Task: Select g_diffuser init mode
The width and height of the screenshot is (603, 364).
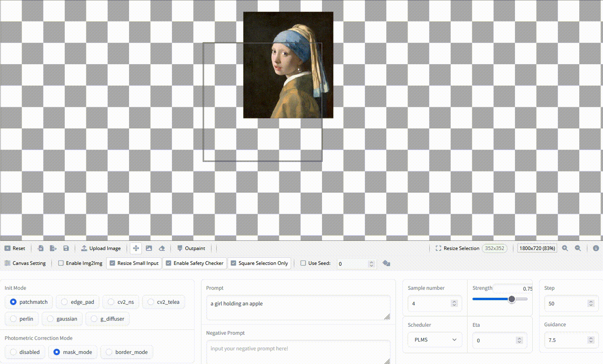Action: [x=108, y=319]
